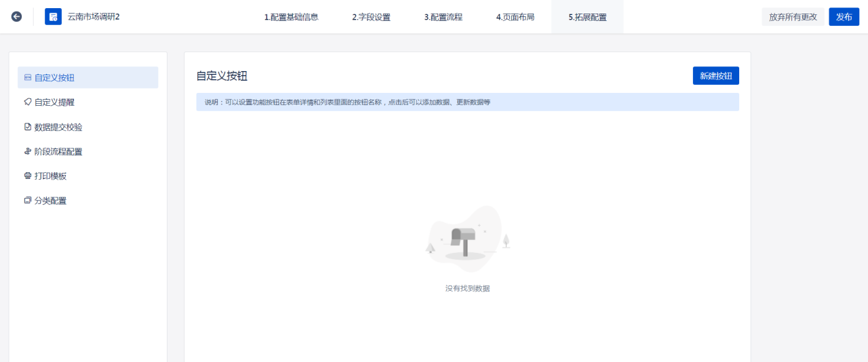
Task: Select 自定义按钮 label in sidebar
Action: [54, 78]
